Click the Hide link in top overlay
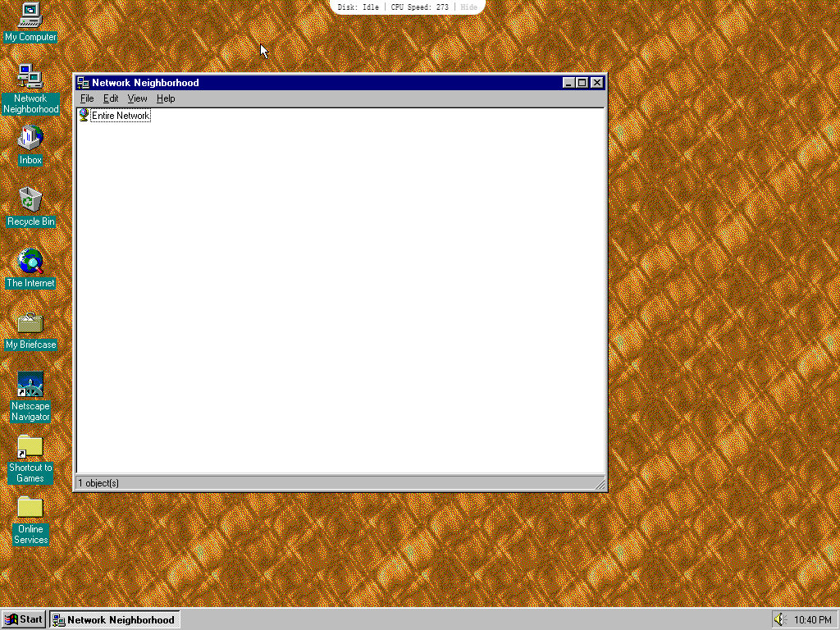The width and height of the screenshot is (840, 630). coord(468,7)
